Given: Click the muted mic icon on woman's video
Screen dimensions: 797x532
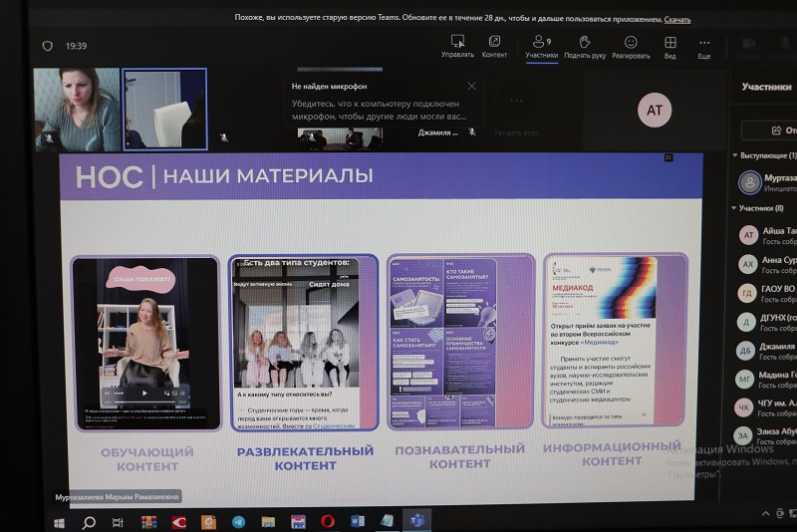Looking at the screenshot, I should [49, 137].
